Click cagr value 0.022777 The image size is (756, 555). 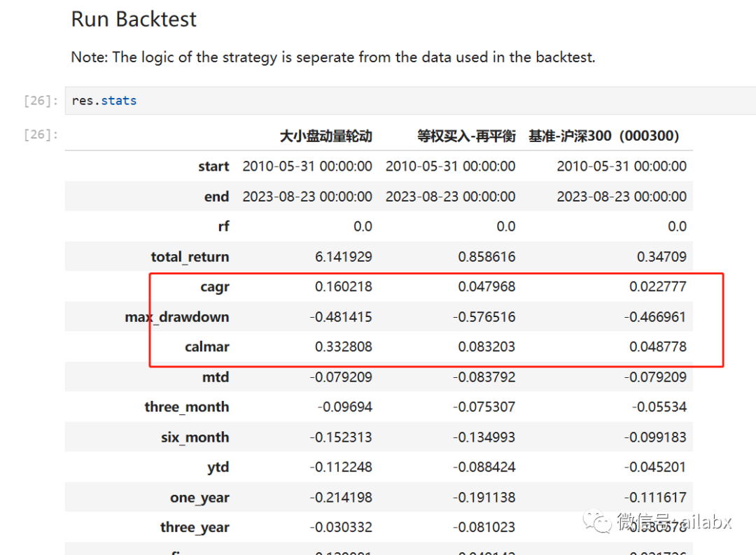pos(657,287)
